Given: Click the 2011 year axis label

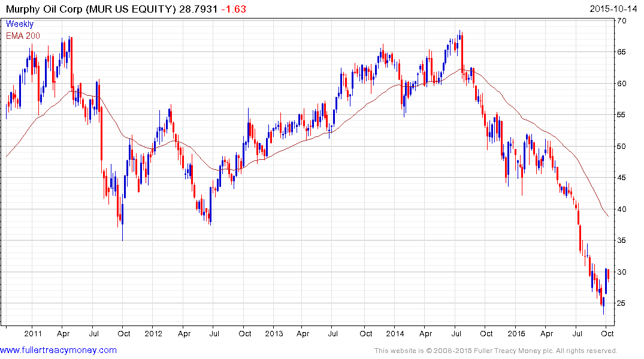Looking at the screenshot, I should point(33,333).
